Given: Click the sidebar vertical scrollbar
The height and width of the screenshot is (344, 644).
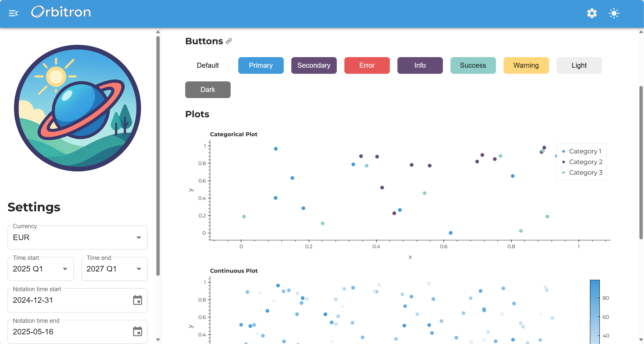Looking at the screenshot, I should click(x=158, y=155).
